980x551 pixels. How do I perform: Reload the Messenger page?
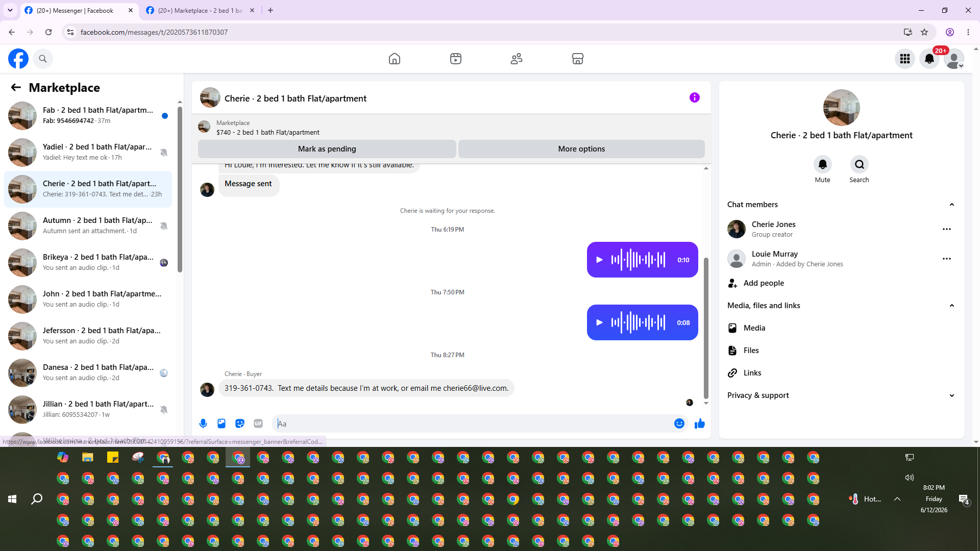click(48, 32)
